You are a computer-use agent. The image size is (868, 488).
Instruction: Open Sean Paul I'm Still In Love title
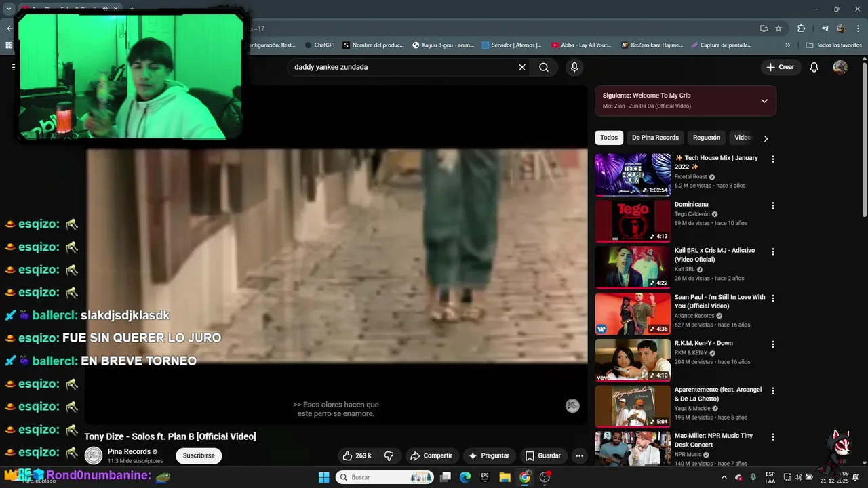[x=719, y=302]
